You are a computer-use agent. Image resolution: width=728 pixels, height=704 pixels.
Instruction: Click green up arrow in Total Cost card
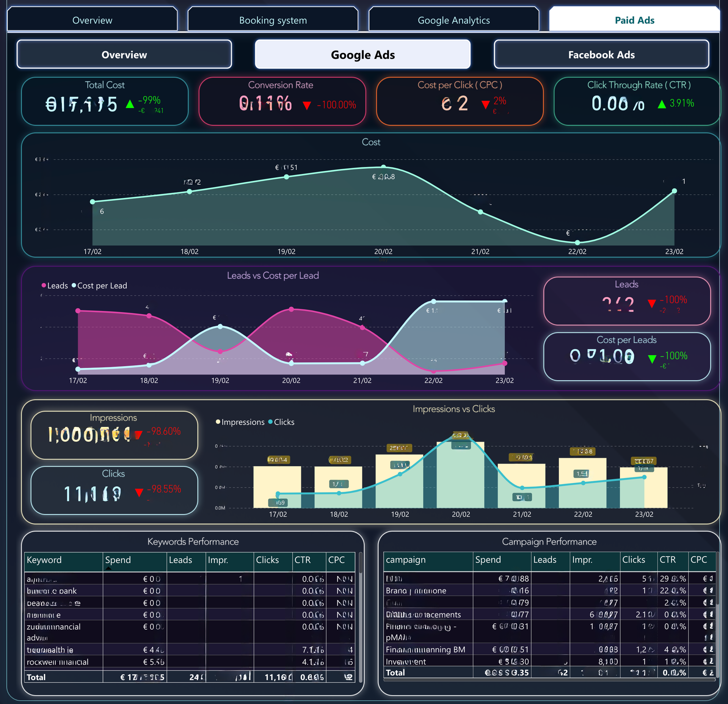coord(130,104)
